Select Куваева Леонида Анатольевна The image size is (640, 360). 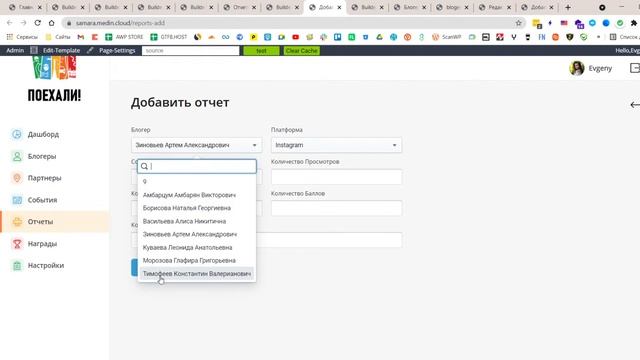[x=197, y=247]
